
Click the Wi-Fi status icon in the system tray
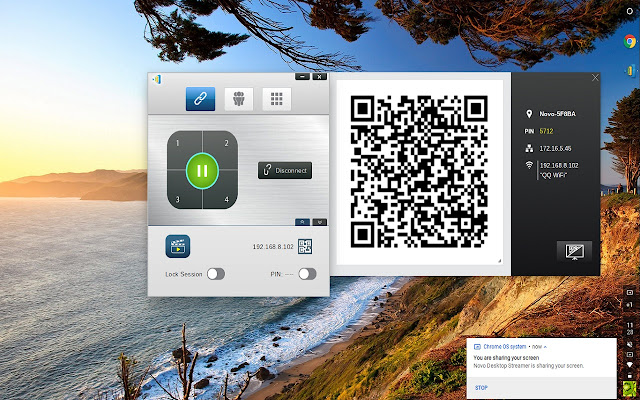630,364
